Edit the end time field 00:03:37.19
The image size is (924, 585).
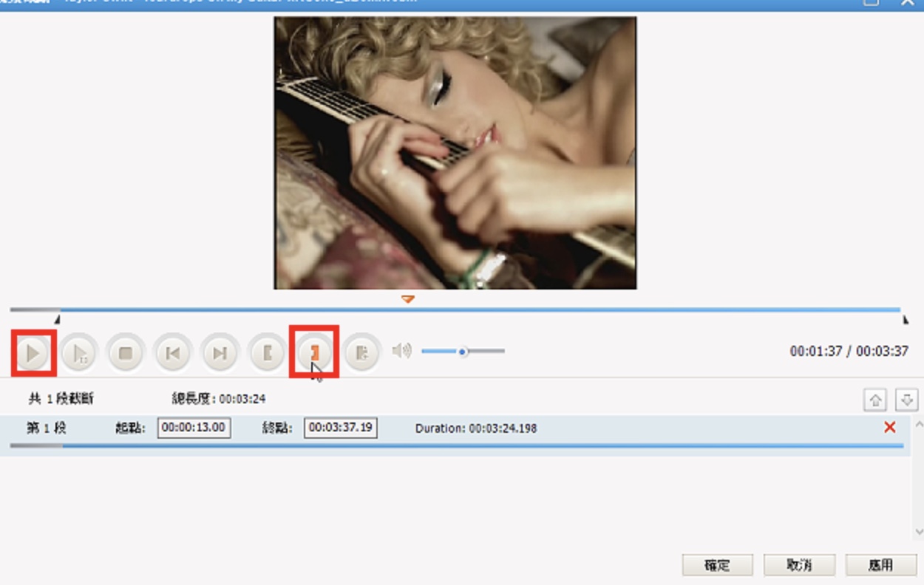tap(341, 428)
